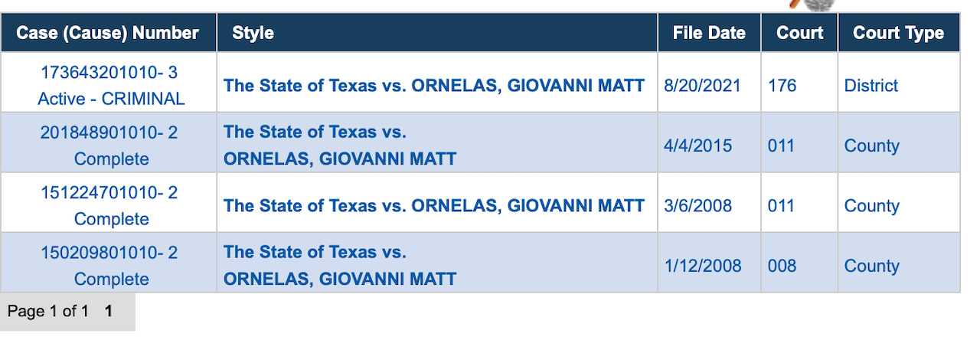Open the style link for the 4/4/2015 case

click(x=340, y=145)
